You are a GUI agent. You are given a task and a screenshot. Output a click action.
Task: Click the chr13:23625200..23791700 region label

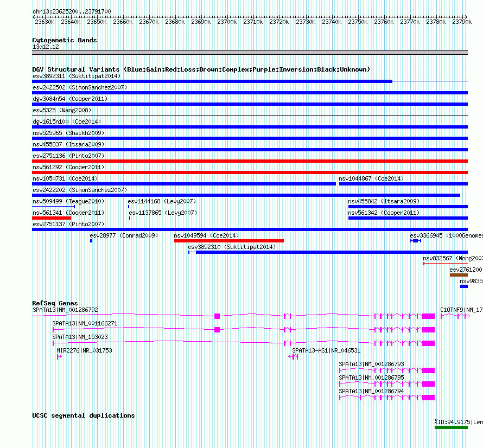coord(72,12)
